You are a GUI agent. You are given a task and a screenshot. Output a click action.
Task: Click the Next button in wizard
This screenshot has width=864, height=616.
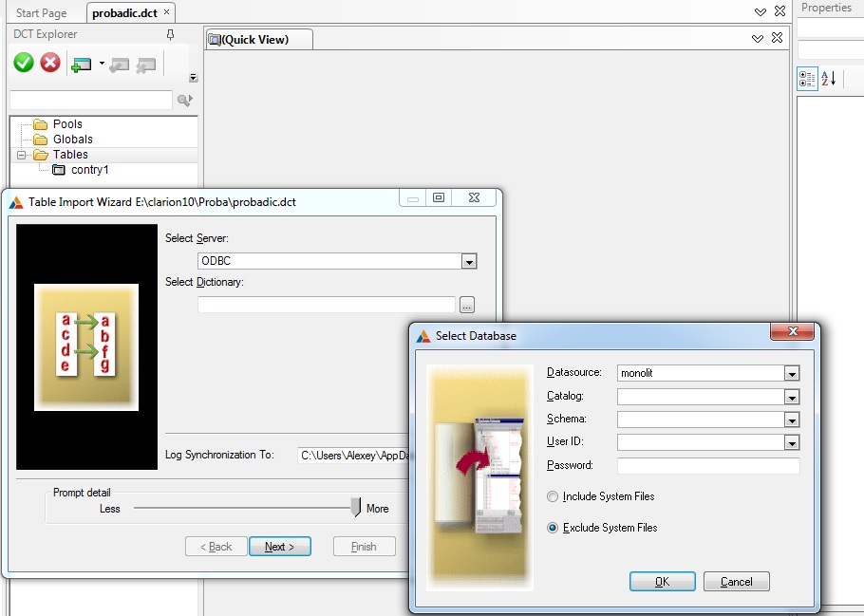point(279,547)
